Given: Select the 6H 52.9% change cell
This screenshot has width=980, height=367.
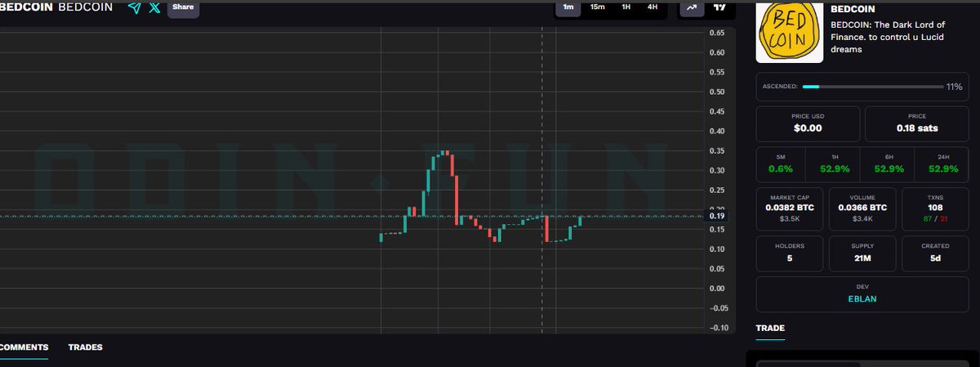Looking at the screenshot, I should pos(887,163).
